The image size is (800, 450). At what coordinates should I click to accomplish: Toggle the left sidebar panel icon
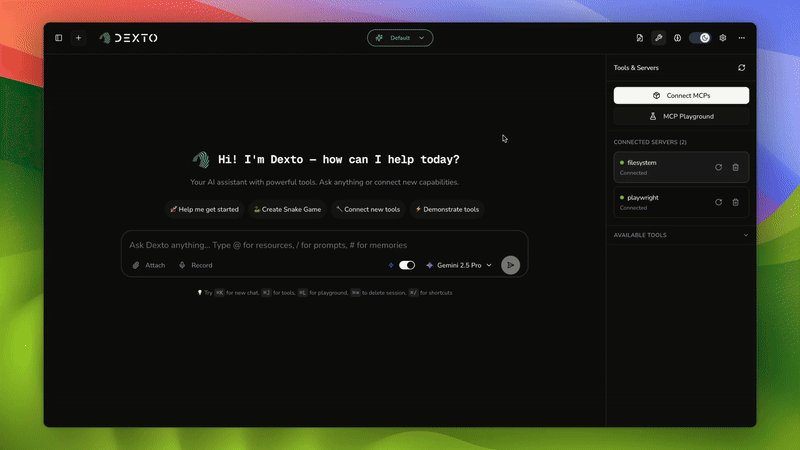(59, 38)
